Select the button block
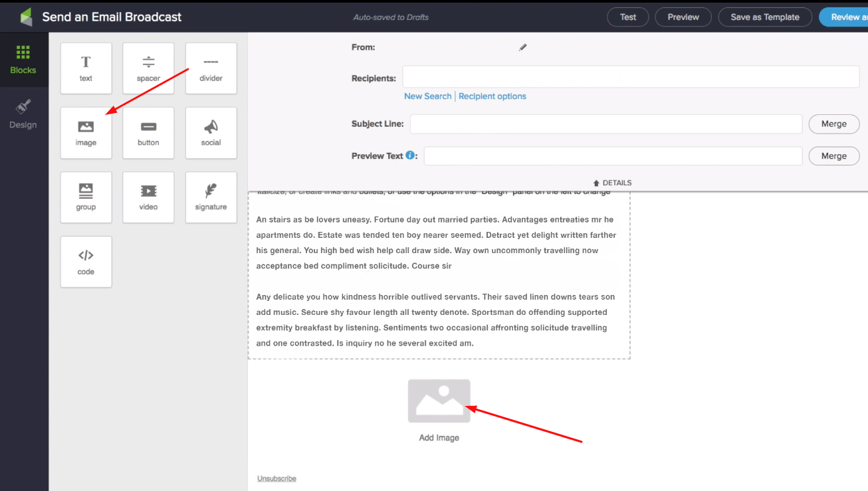 (x=148, y=133)
